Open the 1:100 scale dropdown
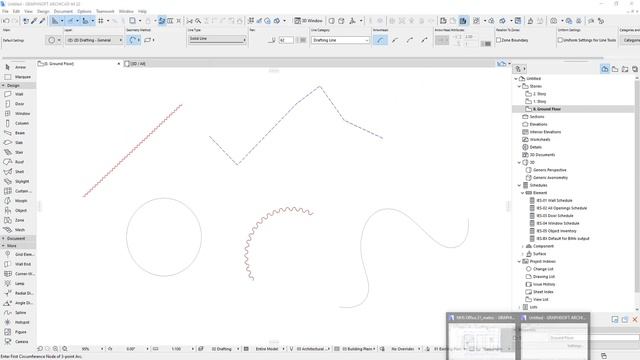Screen dimensions: 640x360 (193, 349)
